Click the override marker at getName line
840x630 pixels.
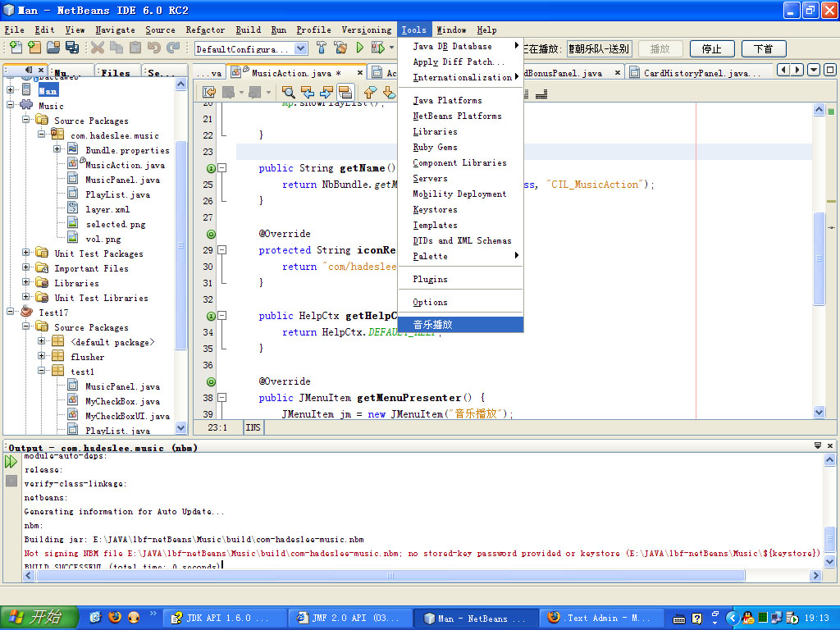click(x=211, y=168)
